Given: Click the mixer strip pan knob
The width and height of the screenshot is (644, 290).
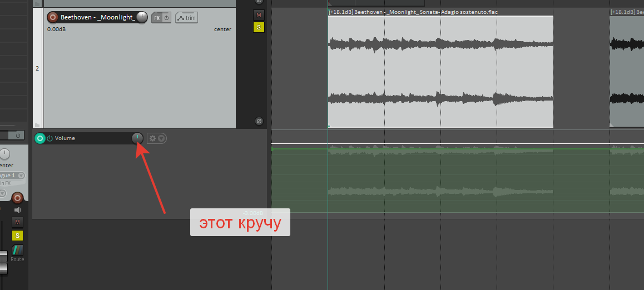Looking at the screenshot, I should tap(4, 154).
